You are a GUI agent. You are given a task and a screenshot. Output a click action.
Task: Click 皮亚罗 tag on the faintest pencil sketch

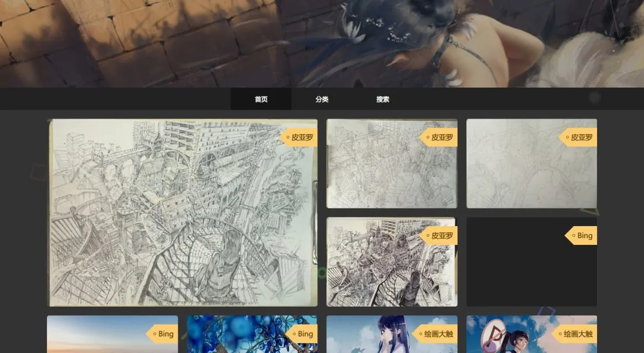578,137
